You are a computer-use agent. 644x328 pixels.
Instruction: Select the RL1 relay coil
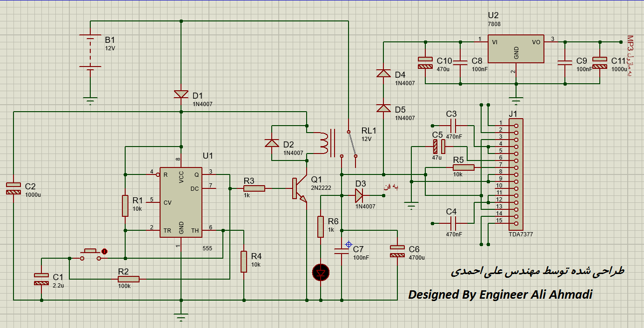[x=324, y=143]
